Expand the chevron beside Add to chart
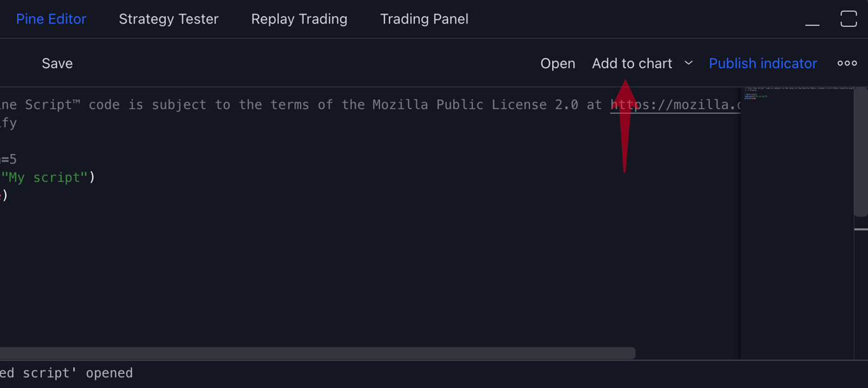The width and height of the screenshot is (868, 388). pyautogui.click(x=688, y=63)
